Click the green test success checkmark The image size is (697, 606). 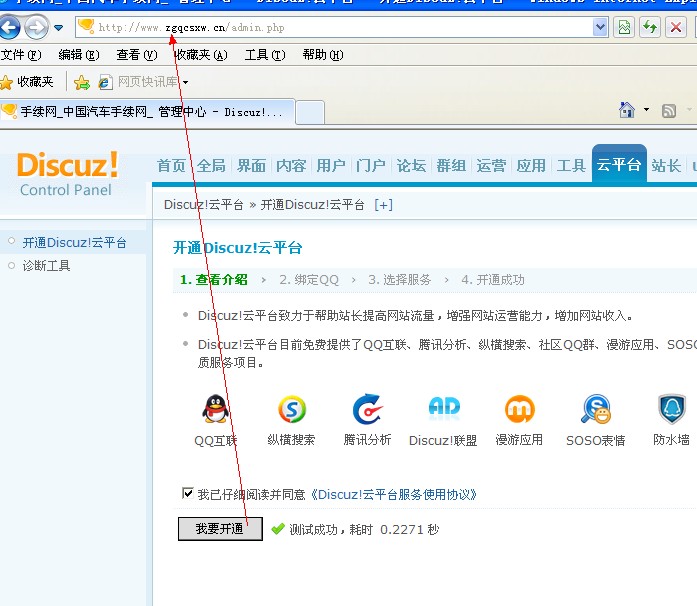pyautogui.click(x=278, y=529)
